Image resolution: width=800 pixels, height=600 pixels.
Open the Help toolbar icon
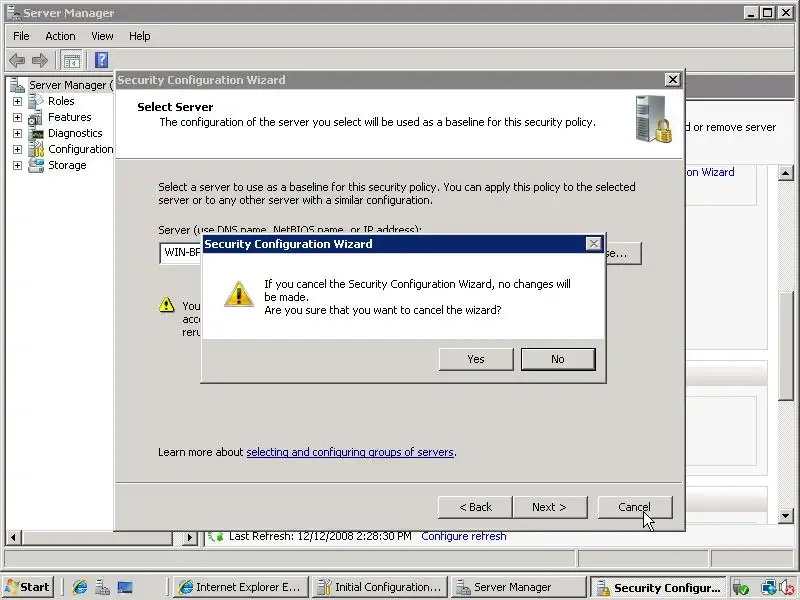click(102, 60)
